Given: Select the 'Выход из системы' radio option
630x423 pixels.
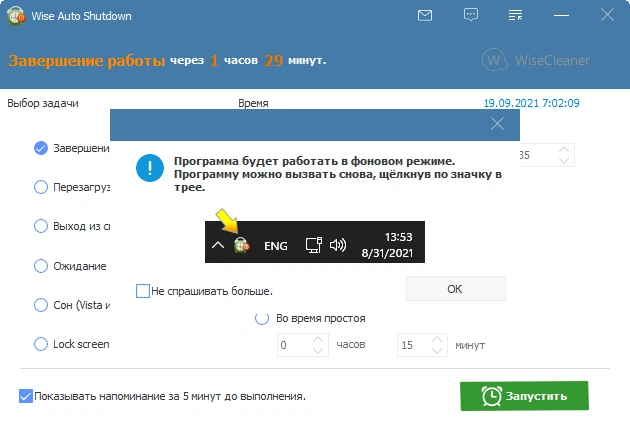Looking at the screenshot, I should 41,226.
